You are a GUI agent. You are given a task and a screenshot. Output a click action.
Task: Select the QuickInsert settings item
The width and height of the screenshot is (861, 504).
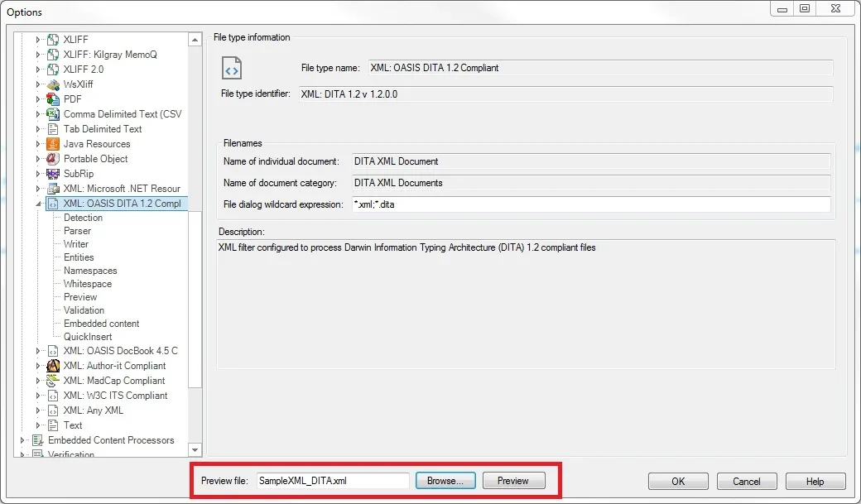87,337
